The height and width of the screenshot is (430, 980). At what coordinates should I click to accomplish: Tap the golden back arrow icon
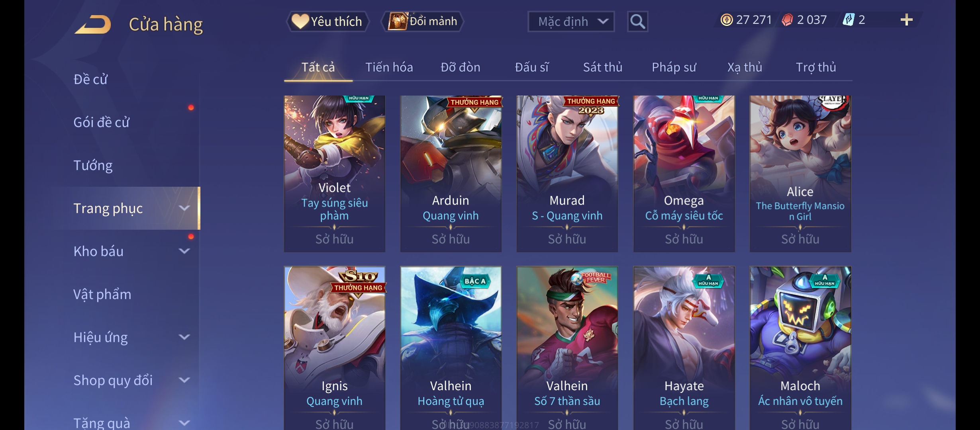93,24
